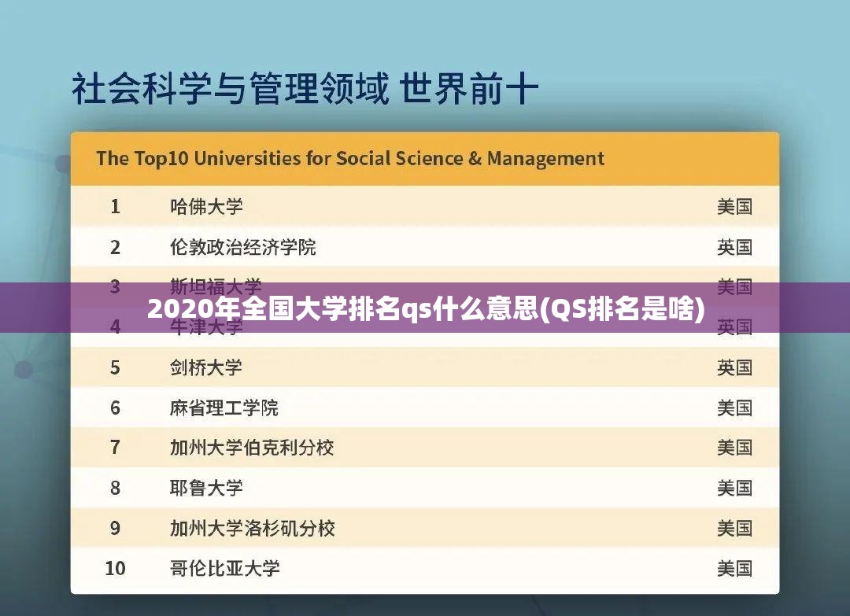Click rank number 10
Image resolution: width=850 pixels, height=616 pixels.
[x=115, y=568]
